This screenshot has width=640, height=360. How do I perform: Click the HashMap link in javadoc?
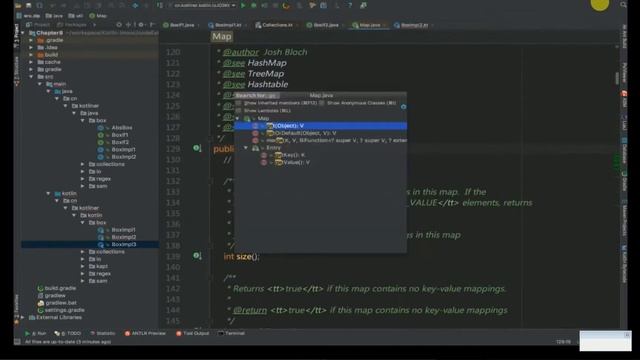coord(267,63)
